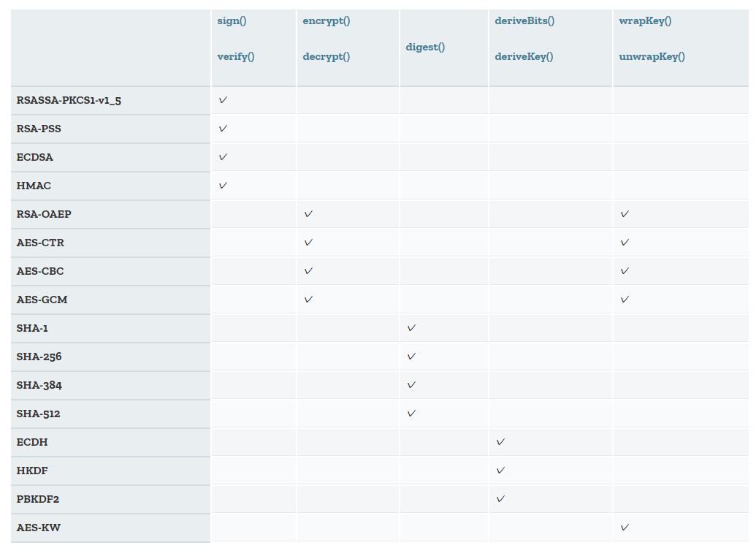Select the HKDF row label
The width and height of the screenshot is (756, 548).
click(32, 471)
